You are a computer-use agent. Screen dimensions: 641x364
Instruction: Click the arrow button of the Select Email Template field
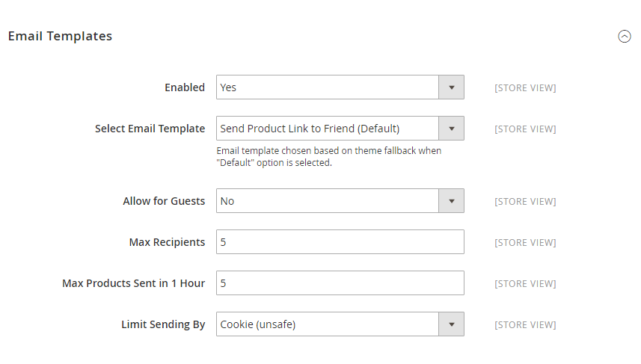coord(451,129)
